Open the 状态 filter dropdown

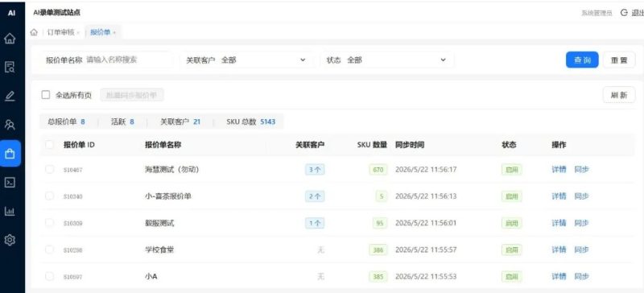coord(387,60)
